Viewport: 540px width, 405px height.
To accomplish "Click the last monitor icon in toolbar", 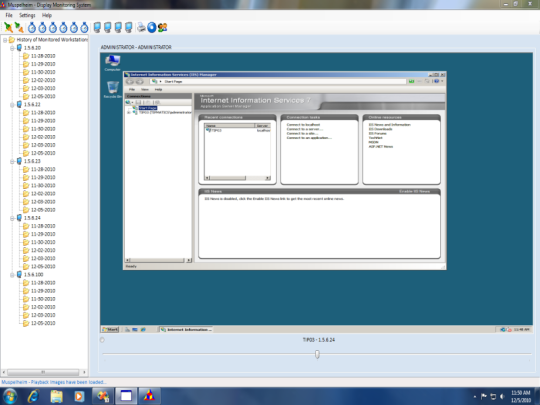I will (128, 27).
